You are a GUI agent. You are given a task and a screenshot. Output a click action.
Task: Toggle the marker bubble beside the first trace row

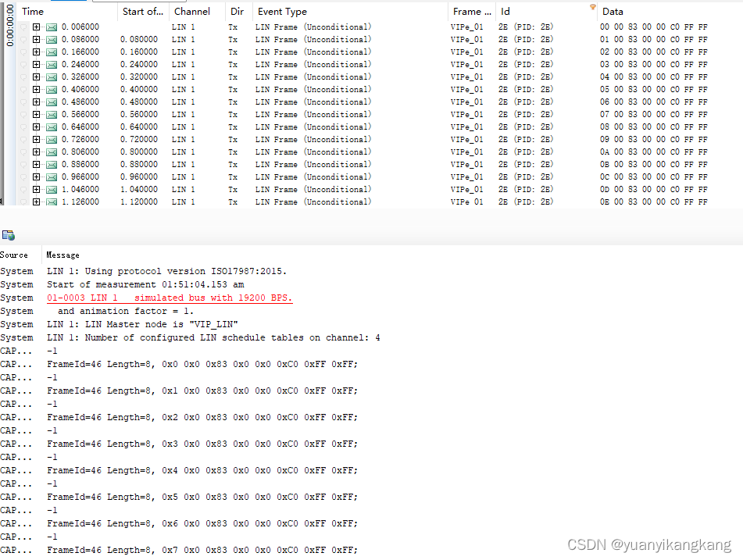[x=24, y=27]
